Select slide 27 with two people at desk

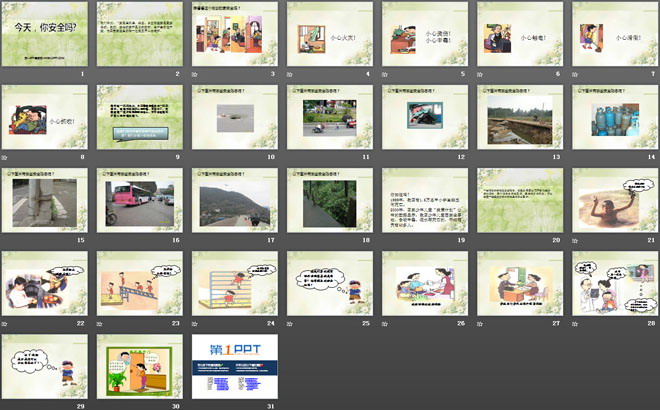(520, 284)
